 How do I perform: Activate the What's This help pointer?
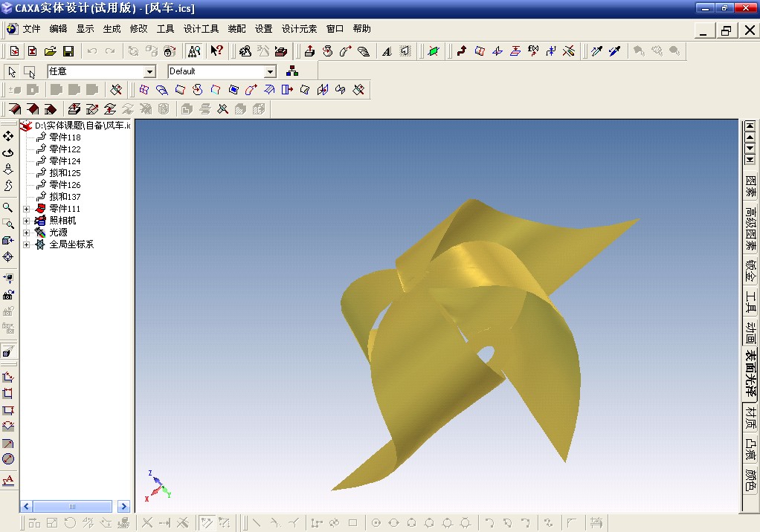point(216,51)
